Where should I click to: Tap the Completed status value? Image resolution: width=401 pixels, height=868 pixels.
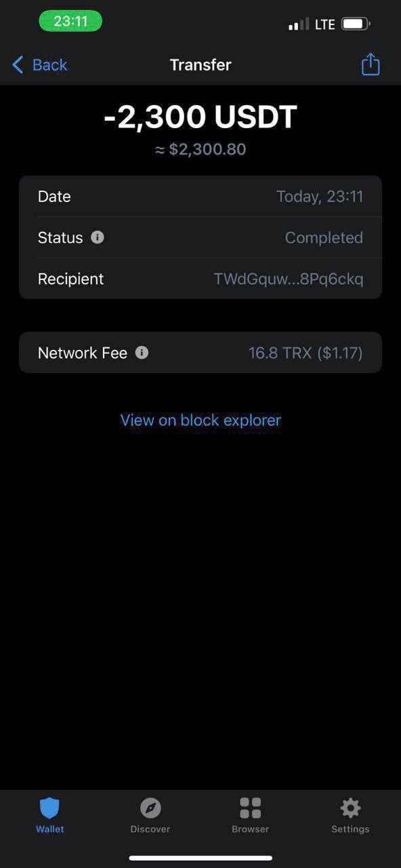[x=324, y=238]
